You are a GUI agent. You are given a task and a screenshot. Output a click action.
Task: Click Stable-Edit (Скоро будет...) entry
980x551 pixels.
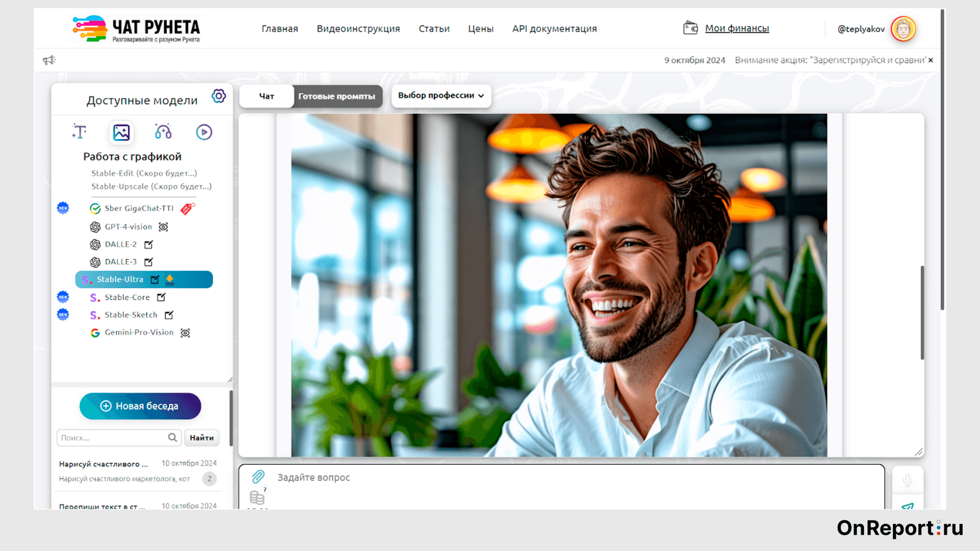[x=144, y=173]
